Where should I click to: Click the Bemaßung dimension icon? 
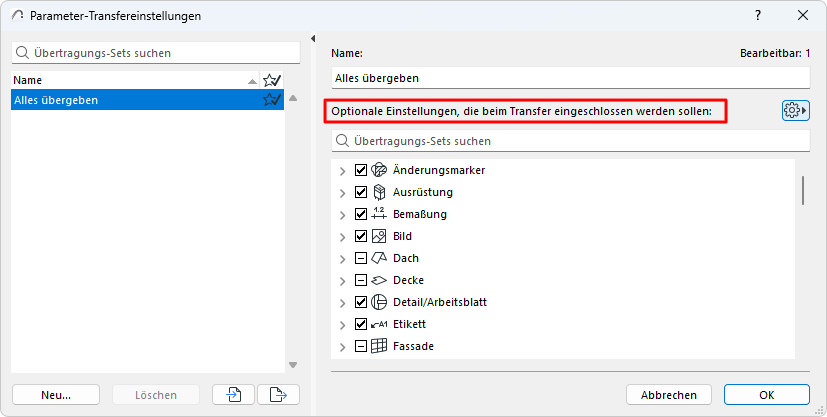[x=379, y=214]
